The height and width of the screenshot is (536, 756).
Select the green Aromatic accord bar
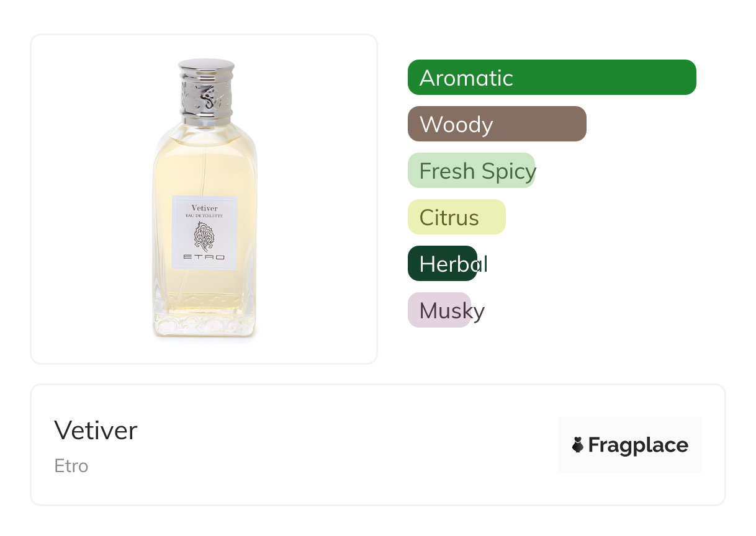[551, 78]
